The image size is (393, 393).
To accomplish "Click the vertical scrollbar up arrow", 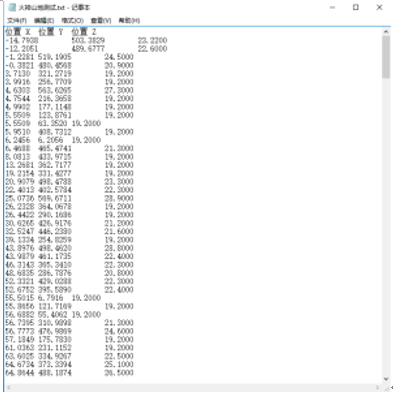I will coord(386,32).
